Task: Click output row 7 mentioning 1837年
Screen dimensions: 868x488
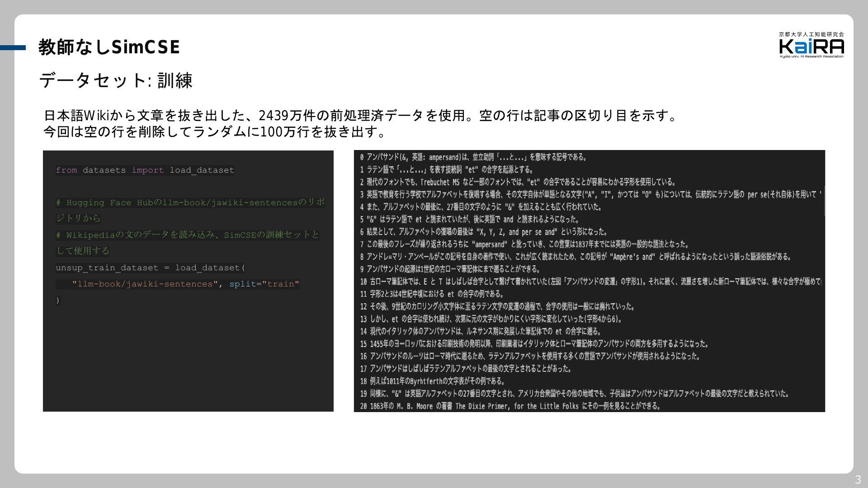Action: [x=524, y=244]
